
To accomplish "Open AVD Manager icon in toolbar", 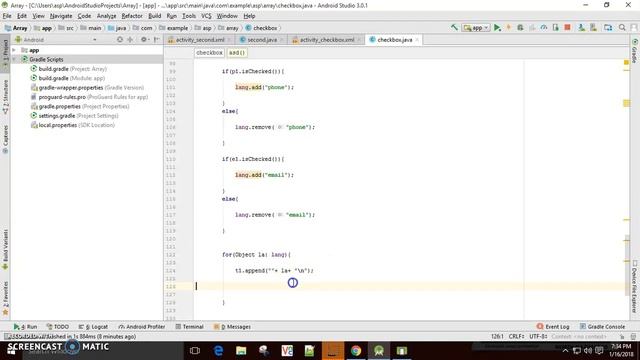I will pos(581,27).
